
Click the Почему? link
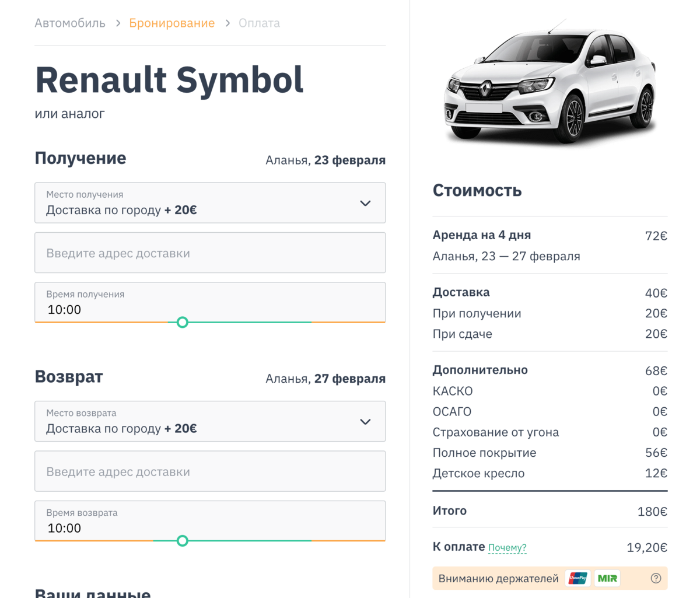pos(507,548)
